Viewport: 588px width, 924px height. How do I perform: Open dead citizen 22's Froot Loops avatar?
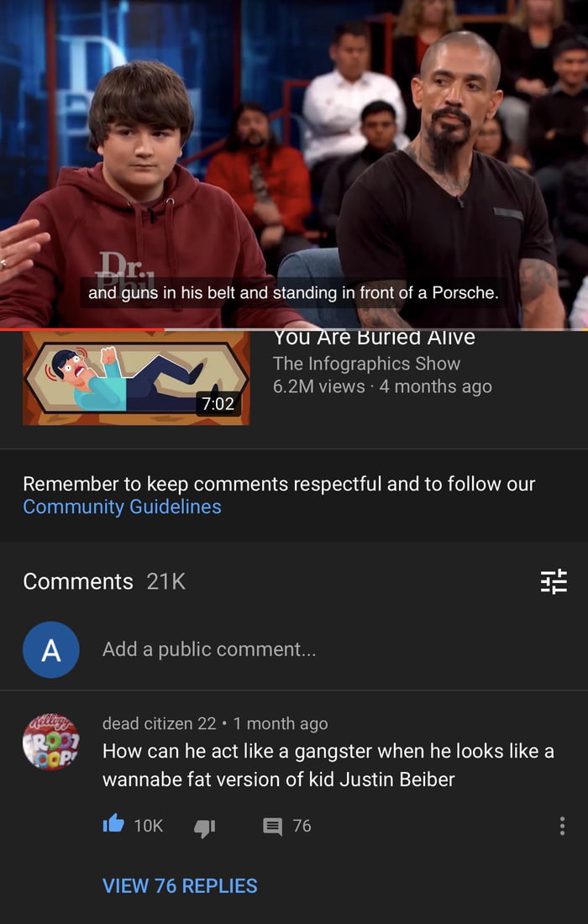(51, 742)
